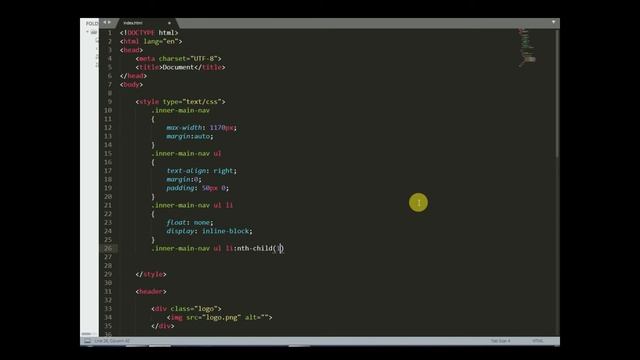Viewport: 640px width, 360px height.
Task: Click line number 1 in the gutter
Action: pyautogui.click(x=109, y=33)
